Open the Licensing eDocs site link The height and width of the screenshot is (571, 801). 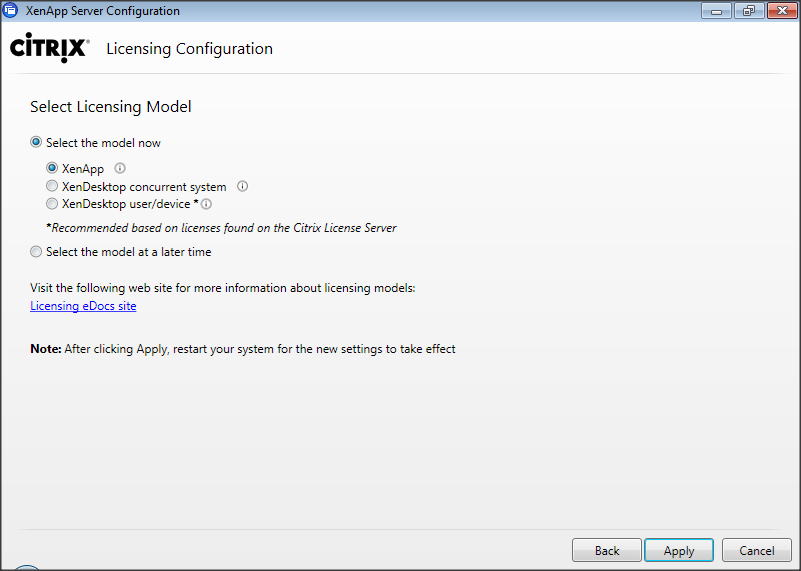[83, 306]
